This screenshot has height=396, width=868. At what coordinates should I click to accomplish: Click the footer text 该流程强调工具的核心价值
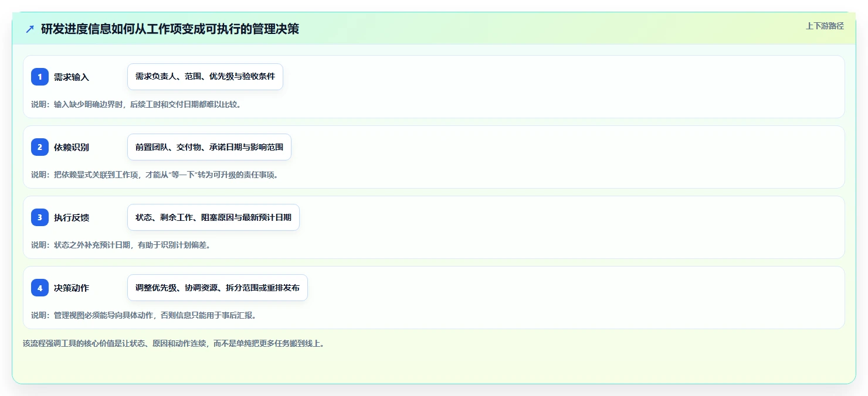pyautogui.click(x=174, y=343)
